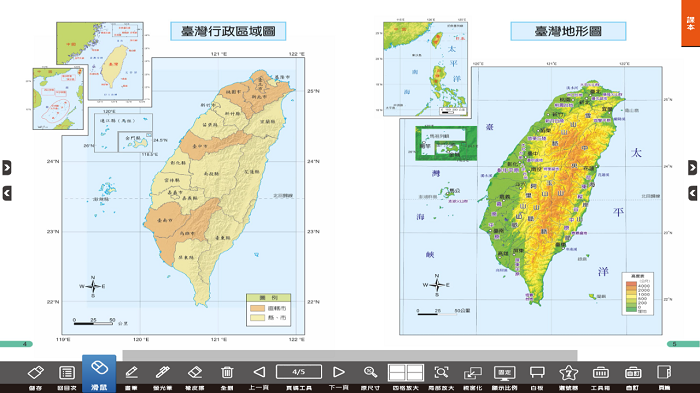Open the custom (自訂) toolbox

coord(633,372)
